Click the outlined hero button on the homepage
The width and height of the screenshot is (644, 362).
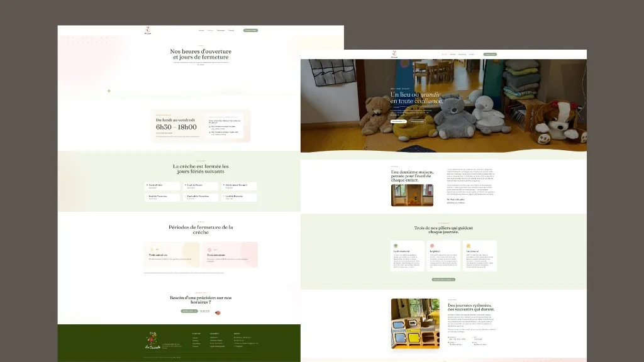point(418,121)
